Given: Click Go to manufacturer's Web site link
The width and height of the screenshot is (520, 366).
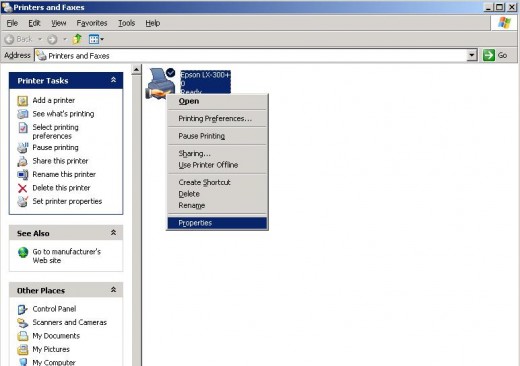Looking at the screenshot, I should pyautogui.click(x=67, y=256).
